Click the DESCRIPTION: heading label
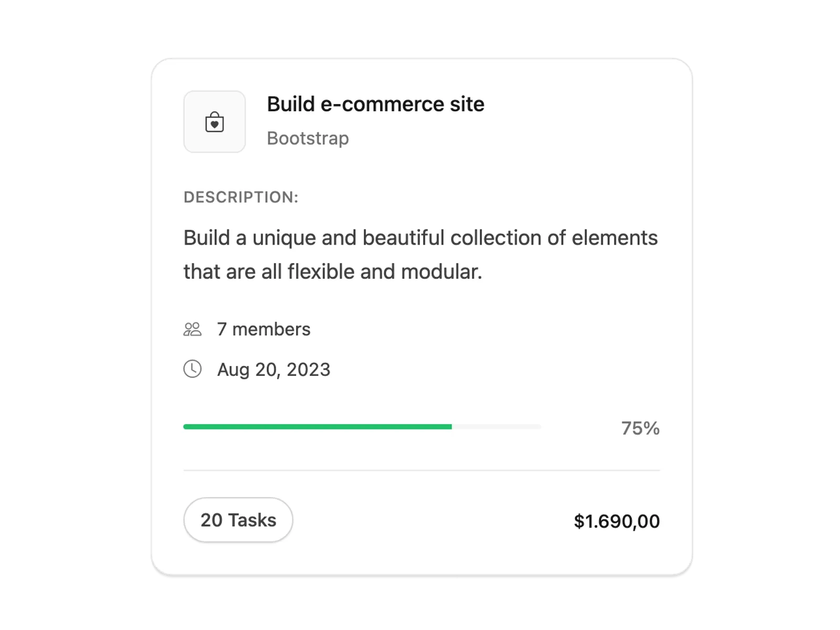Screen dimensions: 840x630 click(241, 197)
